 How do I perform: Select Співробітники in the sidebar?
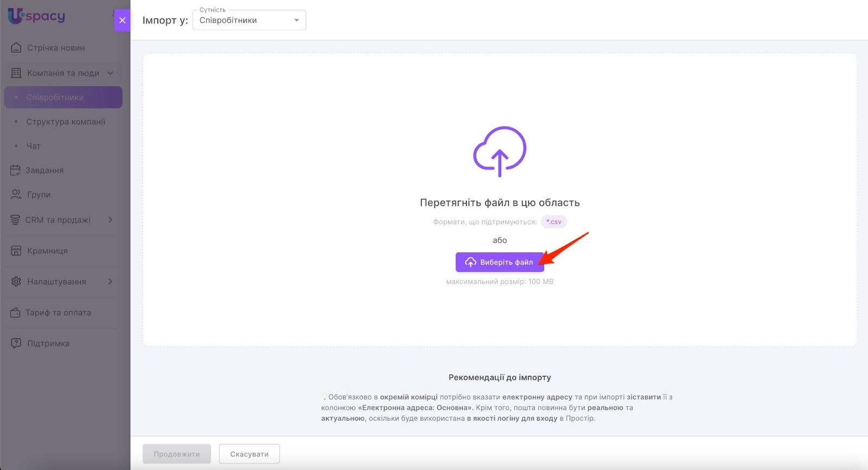(63, 97)
